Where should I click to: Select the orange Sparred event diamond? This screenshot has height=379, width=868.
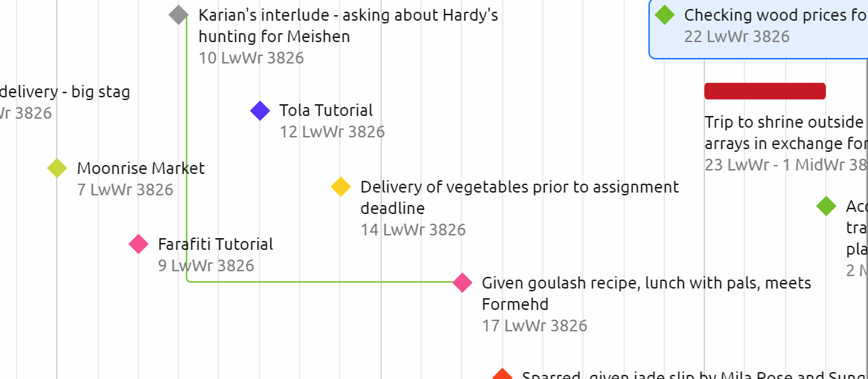coord(502,375)
